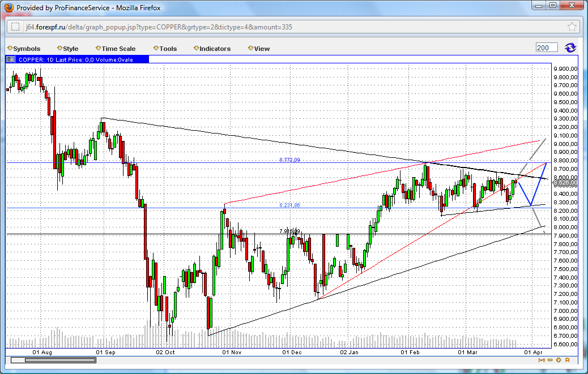Open the Time Scale menu
This screenshot has height=374, width=588.
116,49
